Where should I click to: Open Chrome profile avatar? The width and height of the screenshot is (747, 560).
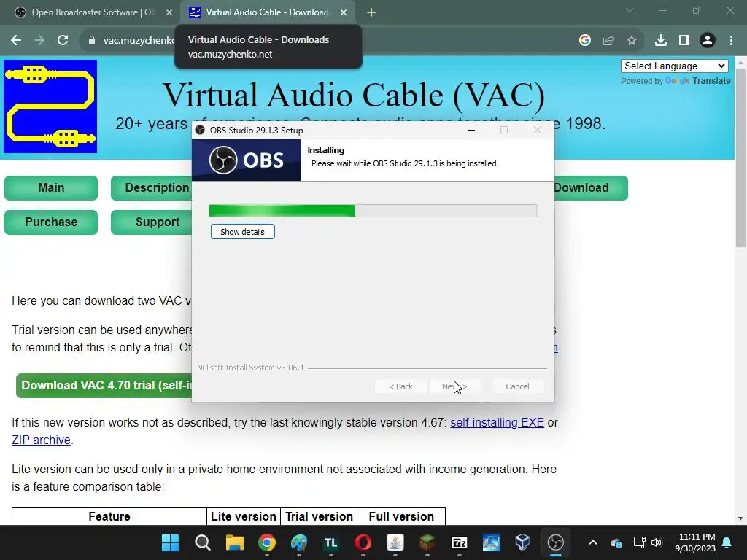(708, 41)
